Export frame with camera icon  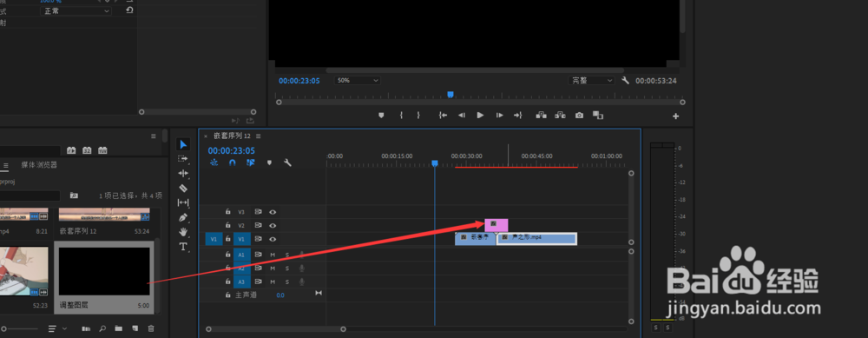point(579,116)
